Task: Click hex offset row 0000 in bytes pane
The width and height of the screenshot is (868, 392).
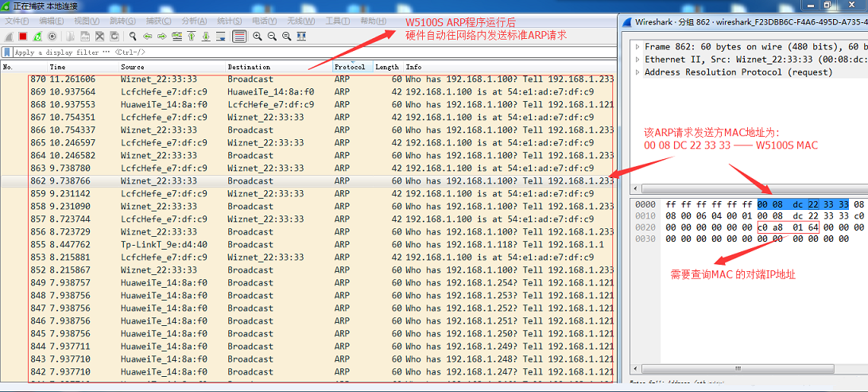Action: click(x=645, y=204)
